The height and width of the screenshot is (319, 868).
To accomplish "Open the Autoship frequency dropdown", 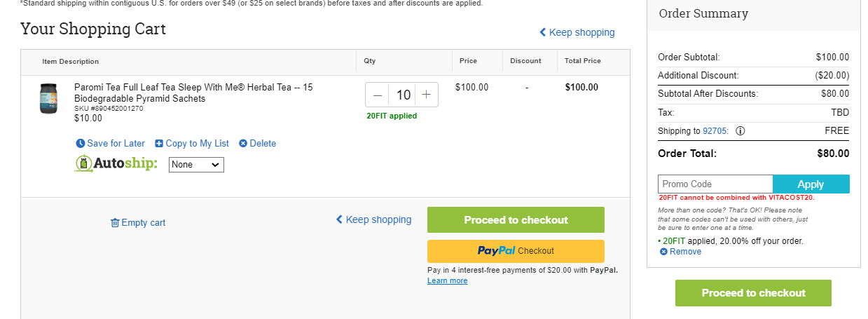I will [196, 165].
